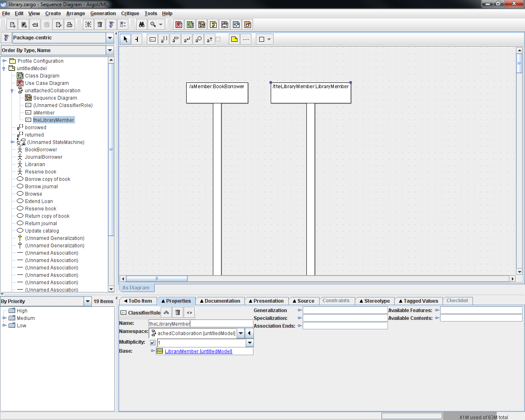Create a new Class Diagram from toolbar
The width and height of the screenshot is (525, 420).
pos(190,25)
